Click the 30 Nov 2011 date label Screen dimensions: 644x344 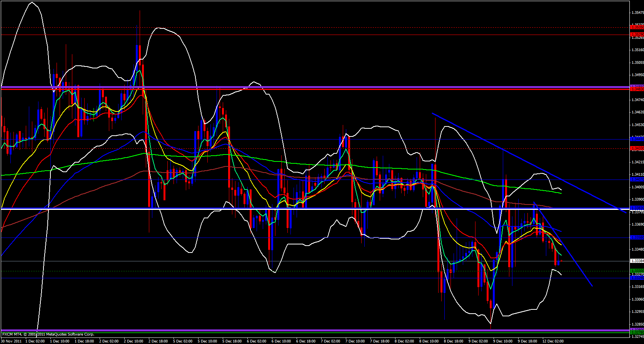12,341
